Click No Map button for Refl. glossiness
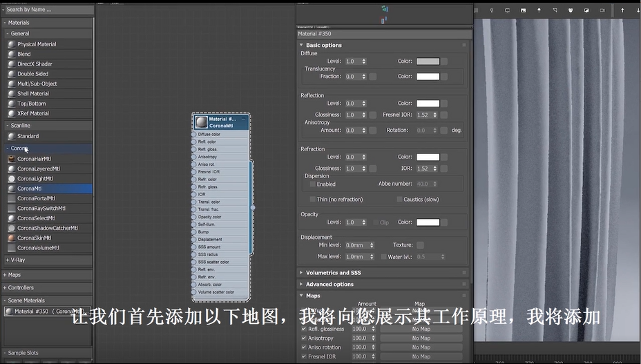641x364 pixels. [421, 329]
